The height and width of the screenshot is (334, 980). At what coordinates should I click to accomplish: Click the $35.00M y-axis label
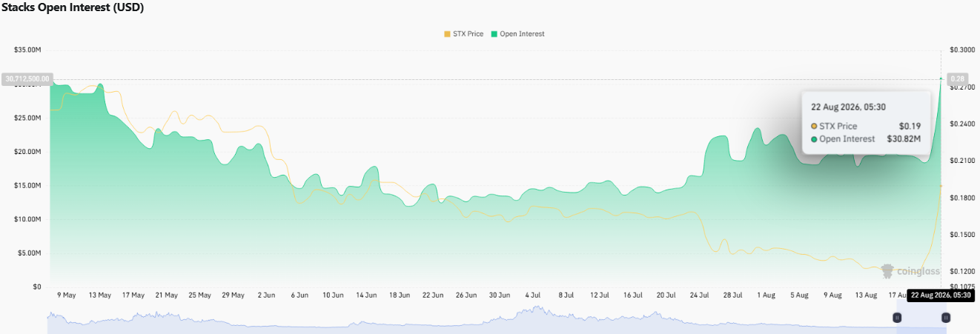pos(27,50)
